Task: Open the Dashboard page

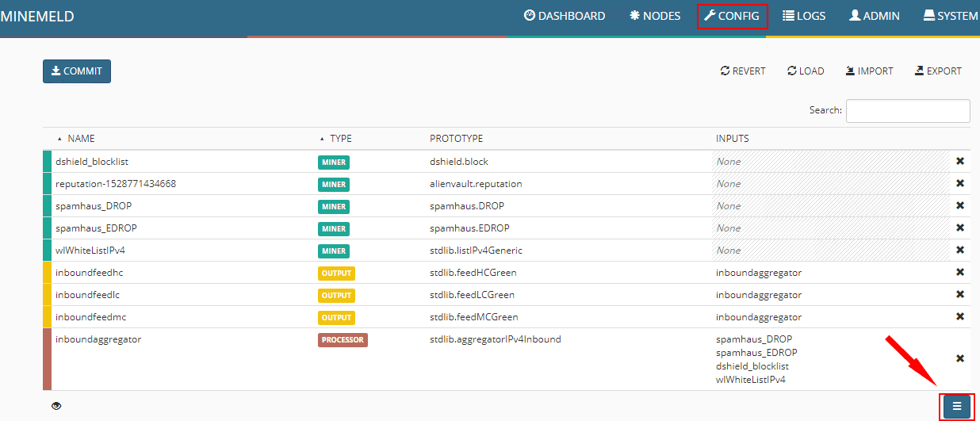Action: click(x=564, y=16)
